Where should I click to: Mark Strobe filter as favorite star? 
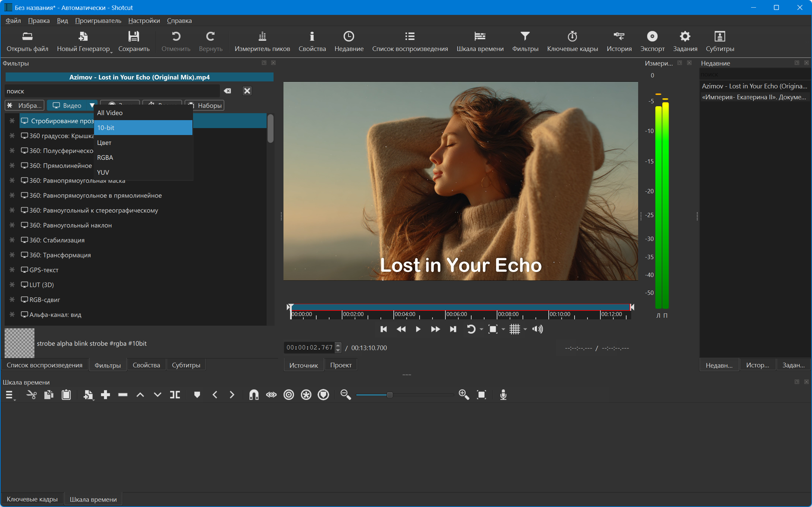tap(12, 121)
